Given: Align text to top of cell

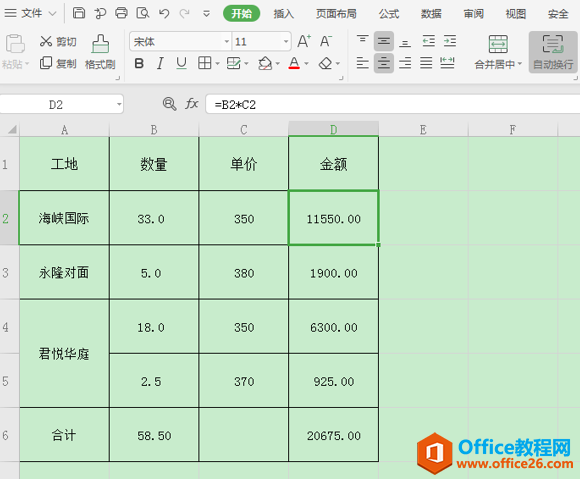Looking at the screenshot, I should [362, 40].
